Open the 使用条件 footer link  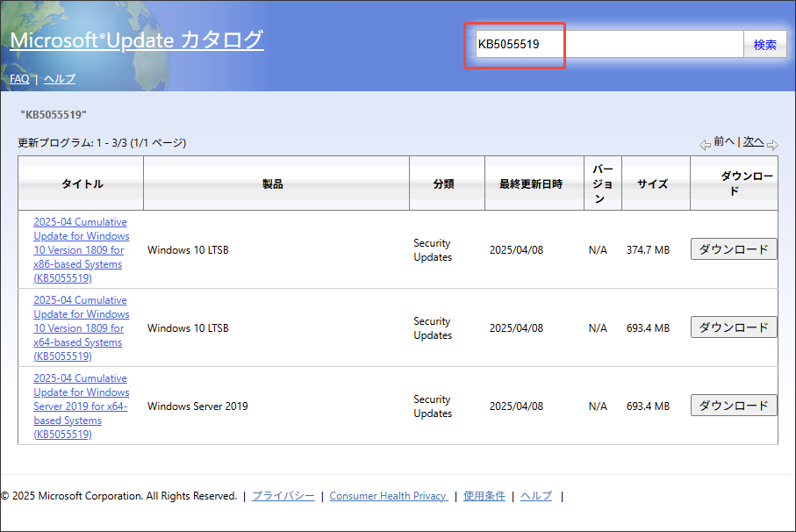coord(484,496)
